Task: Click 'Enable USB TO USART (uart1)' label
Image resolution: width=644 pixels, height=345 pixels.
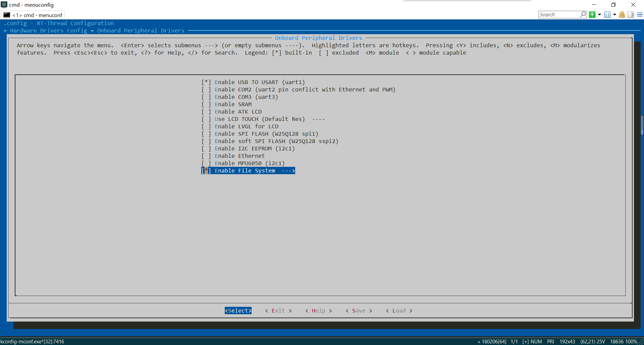Action: point(260,82)
